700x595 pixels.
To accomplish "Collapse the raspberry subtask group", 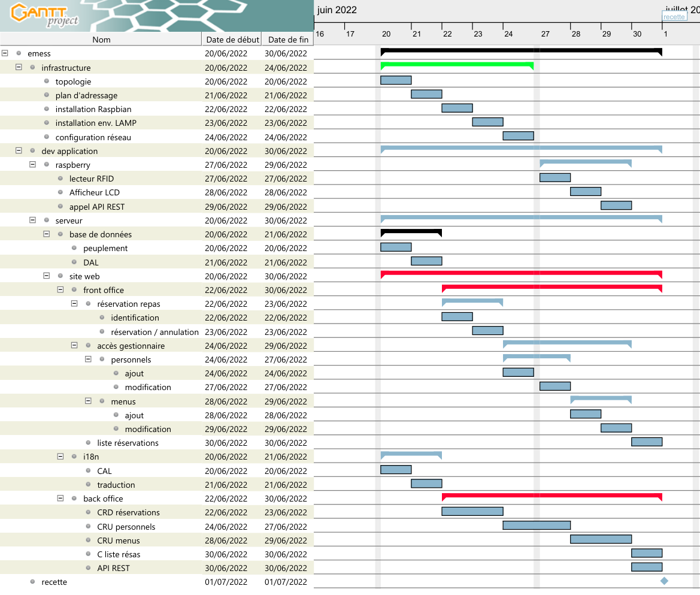I will tap(32, 165).
